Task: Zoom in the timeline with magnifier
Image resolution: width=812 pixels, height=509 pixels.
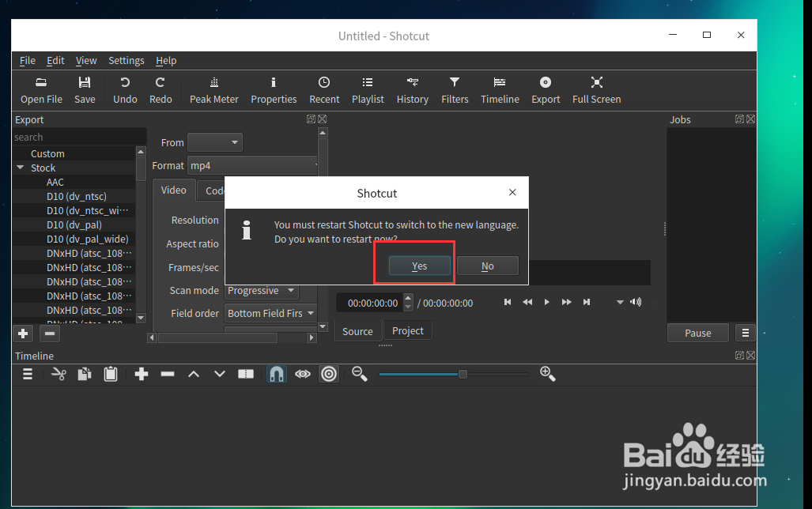Action: (x=547, y=374)
